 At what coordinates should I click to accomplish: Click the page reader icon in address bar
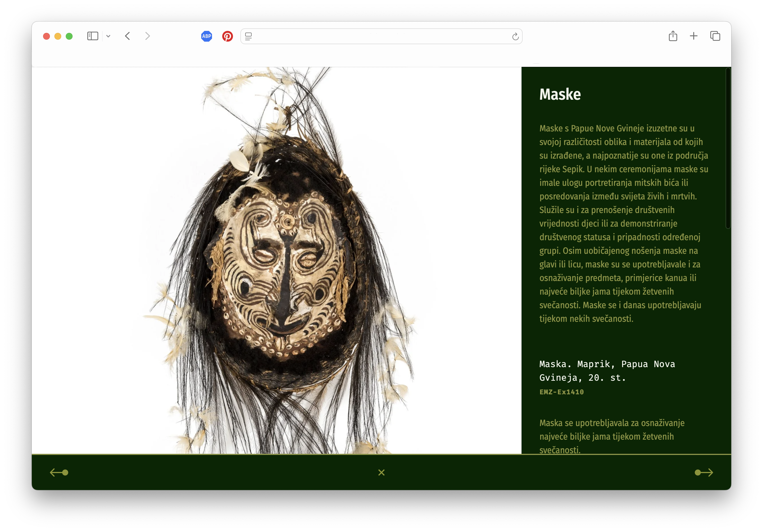tap(249, 36)
